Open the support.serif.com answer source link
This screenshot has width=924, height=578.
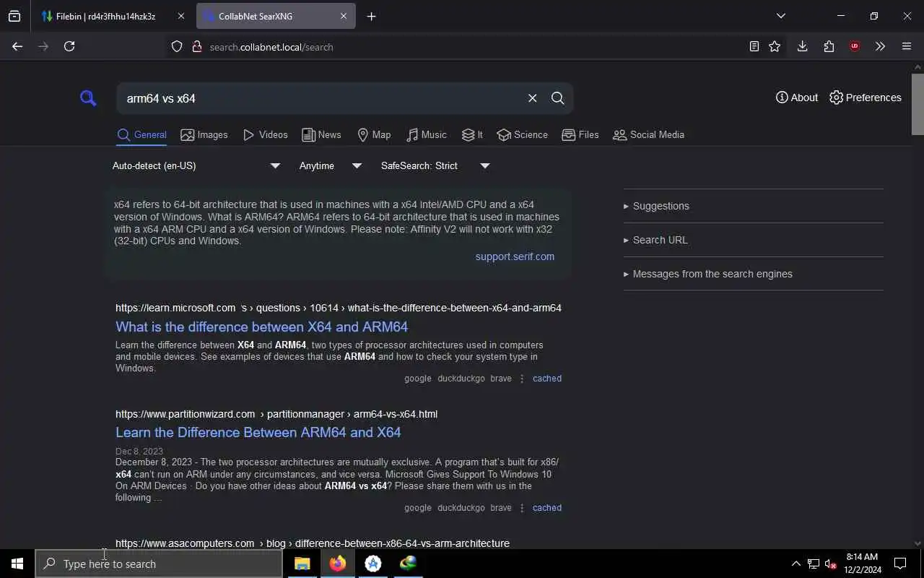[515, 256]
